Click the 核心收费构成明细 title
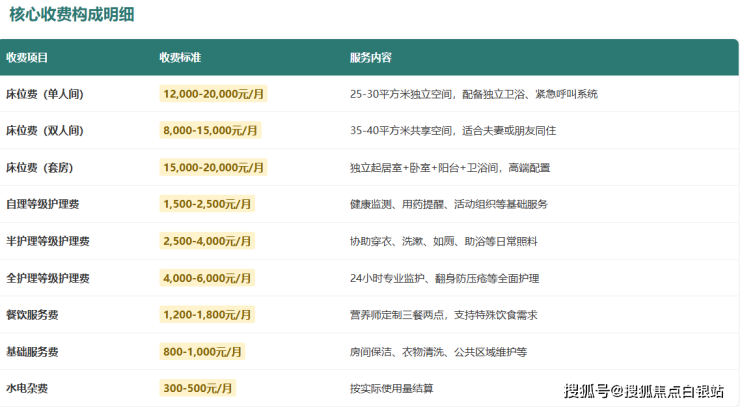Viewport: 740px width, 407px height. pos(72,14)
